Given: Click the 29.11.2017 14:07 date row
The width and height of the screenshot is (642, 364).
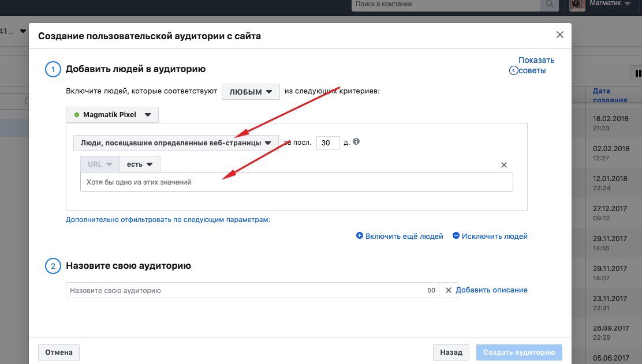Looking at the screenshot, I should (x=610, y=273).
